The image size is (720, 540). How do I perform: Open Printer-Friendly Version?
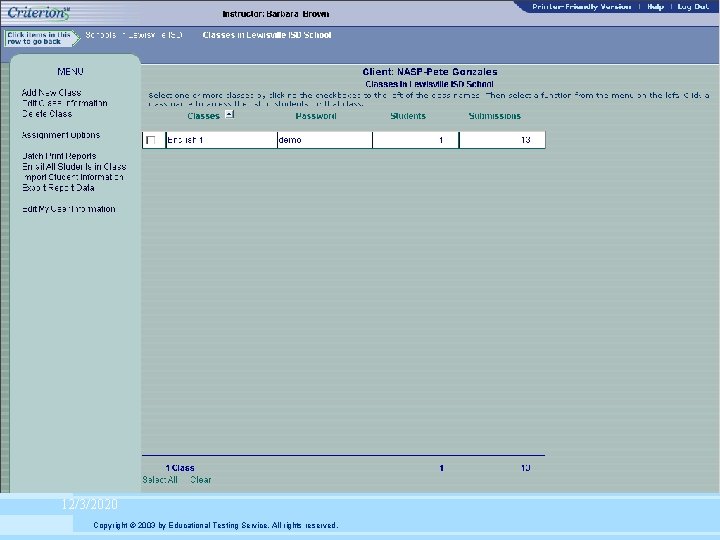(581, 7)
